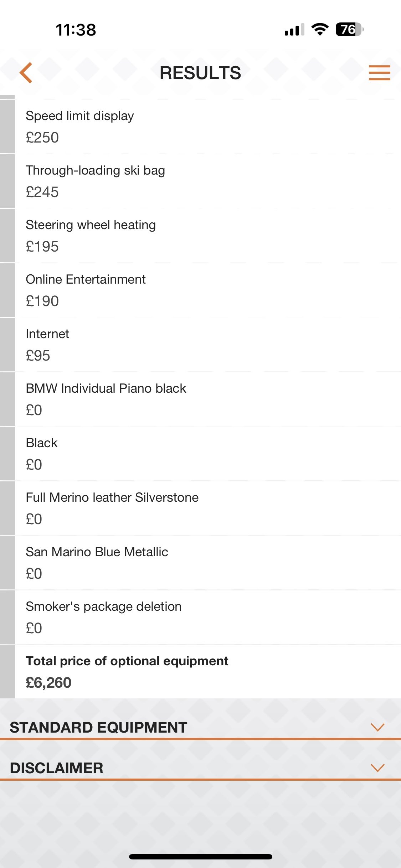Select the Internet option row
The width and height of the screenshot is (401, 868).
point(48,344)
